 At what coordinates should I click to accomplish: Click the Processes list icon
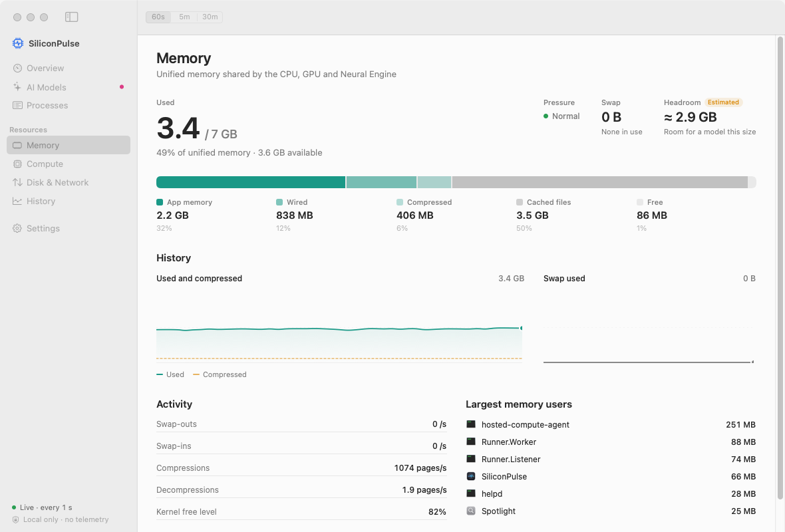tap(17, 105)
